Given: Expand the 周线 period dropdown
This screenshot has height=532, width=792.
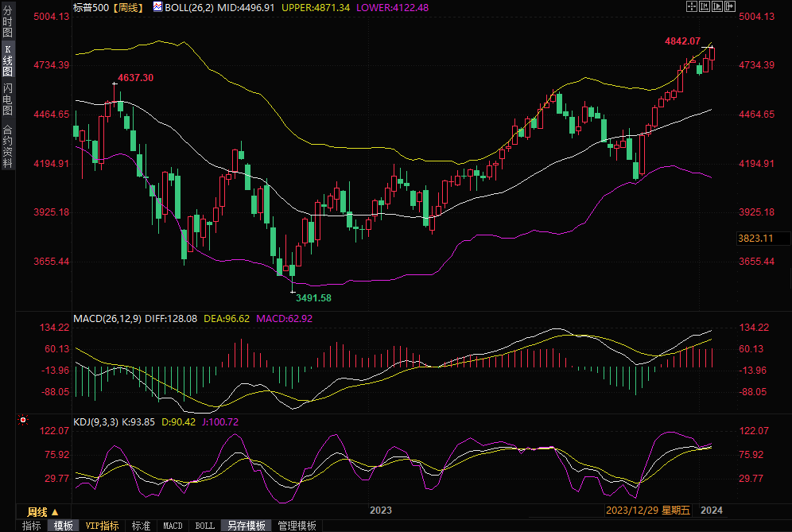Looking at the screenshot, I should (x=43, y=511).
